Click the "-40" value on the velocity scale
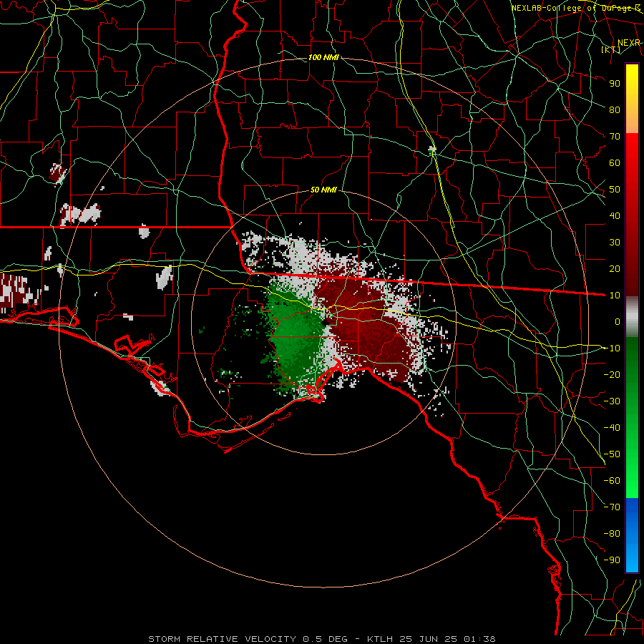The height and width of the screenshot is (644, 644). click(612, 428)
